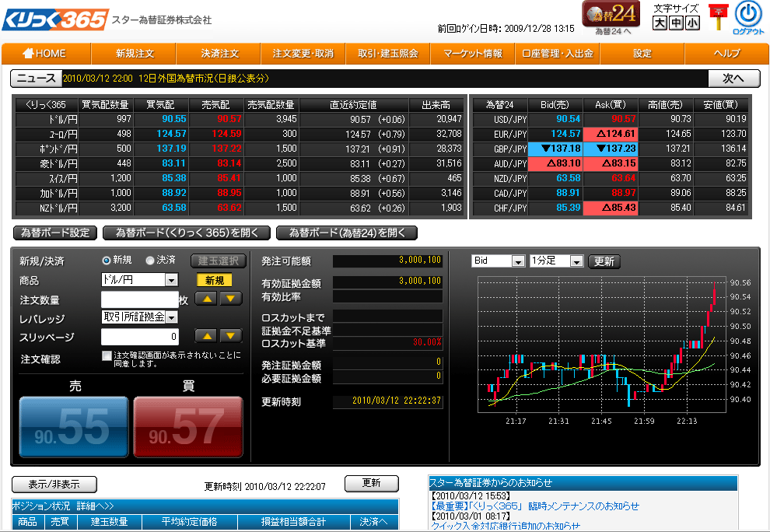Click 為替ボード(為替24)を開く button

click(x=347, y=233)
